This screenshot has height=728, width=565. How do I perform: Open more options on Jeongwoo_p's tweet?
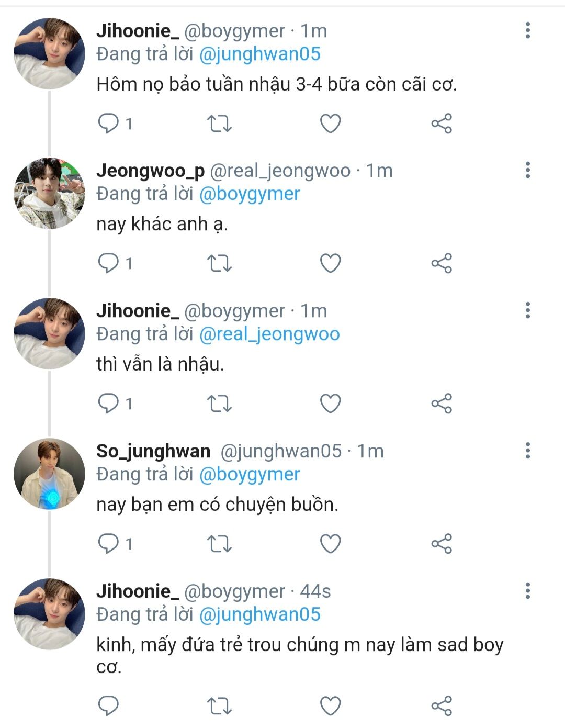coord(527,170)
